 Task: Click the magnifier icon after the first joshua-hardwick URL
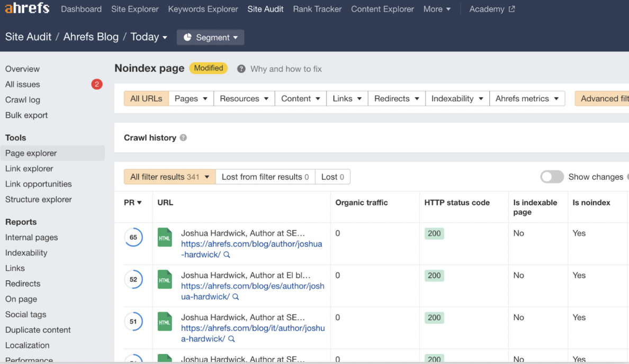point(227,254)
